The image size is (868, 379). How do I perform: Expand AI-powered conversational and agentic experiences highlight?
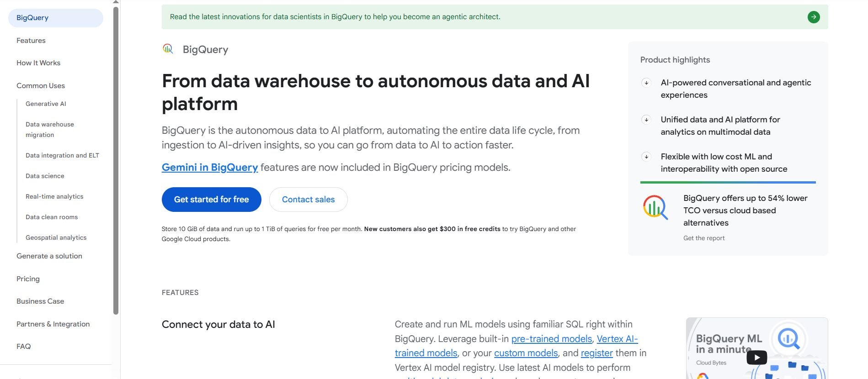646,83
